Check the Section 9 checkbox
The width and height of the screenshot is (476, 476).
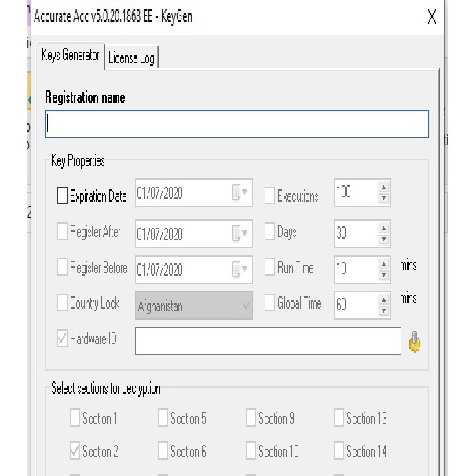pyautogui.click(x=251, y=417)
